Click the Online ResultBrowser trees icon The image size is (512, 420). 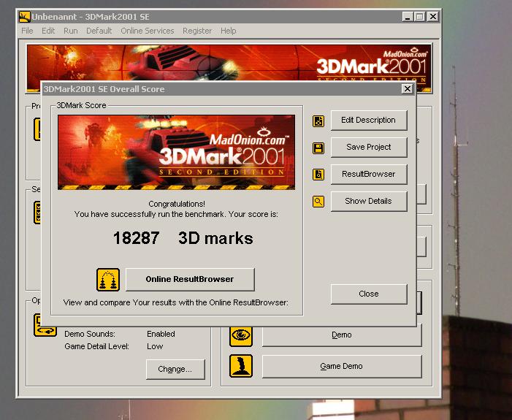point(108,280)
